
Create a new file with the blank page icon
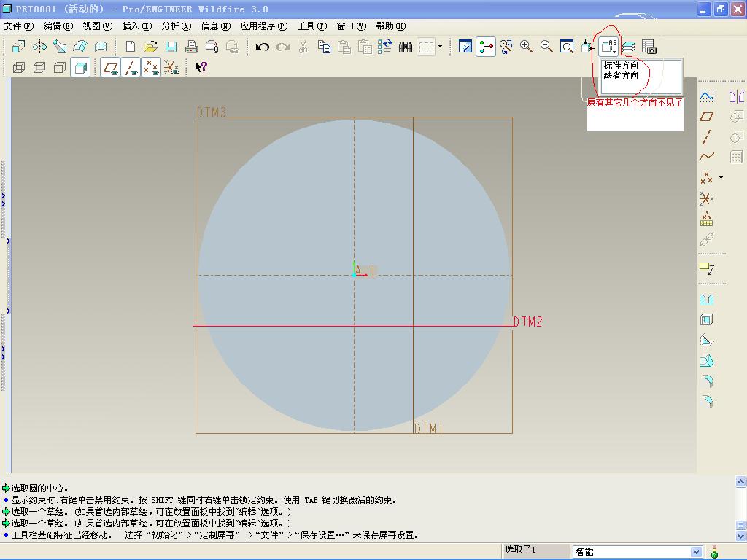130,47
